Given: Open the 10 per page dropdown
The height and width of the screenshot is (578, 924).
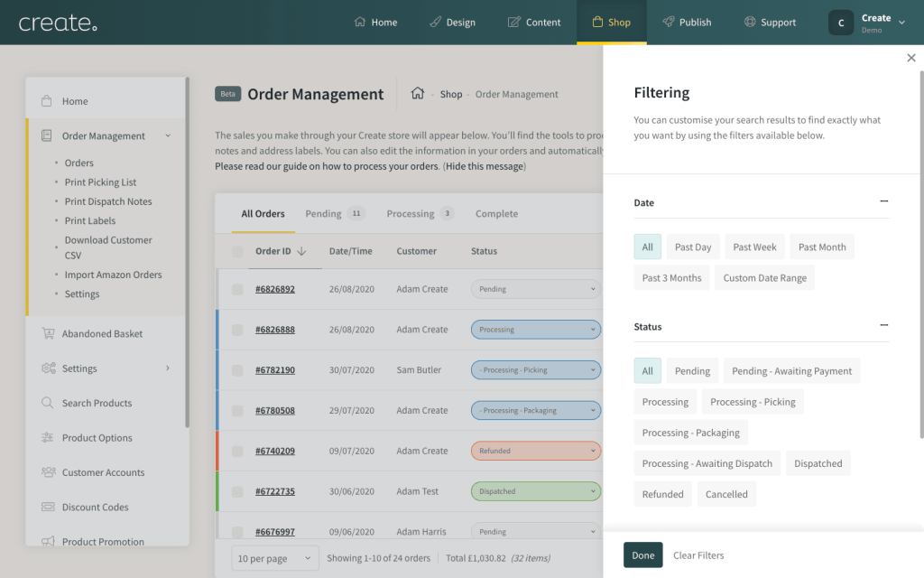Looking at the screenshot, I should click(275, 558).
